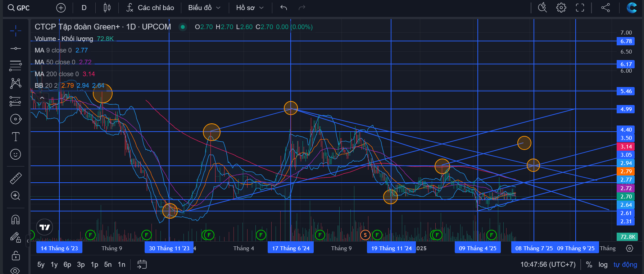Open time axis settings gear
This screenshot has width=644, height=274.
click(630, 248)
